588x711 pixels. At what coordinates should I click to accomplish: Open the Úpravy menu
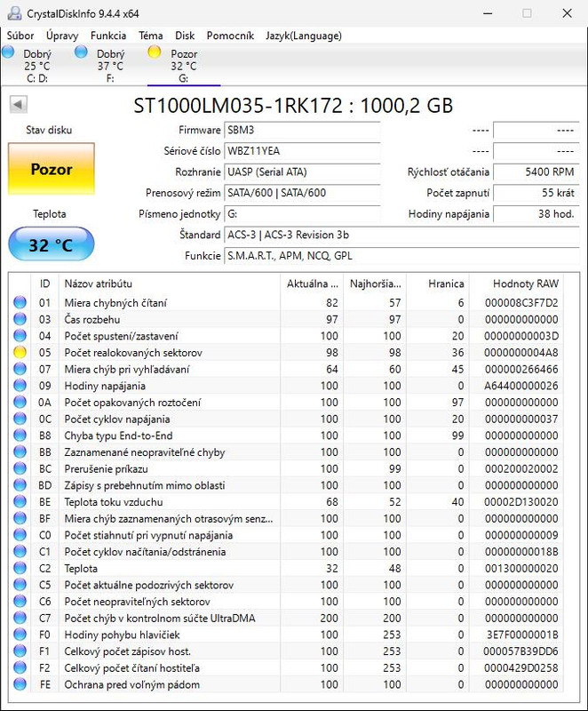click(x=62, y=36)
